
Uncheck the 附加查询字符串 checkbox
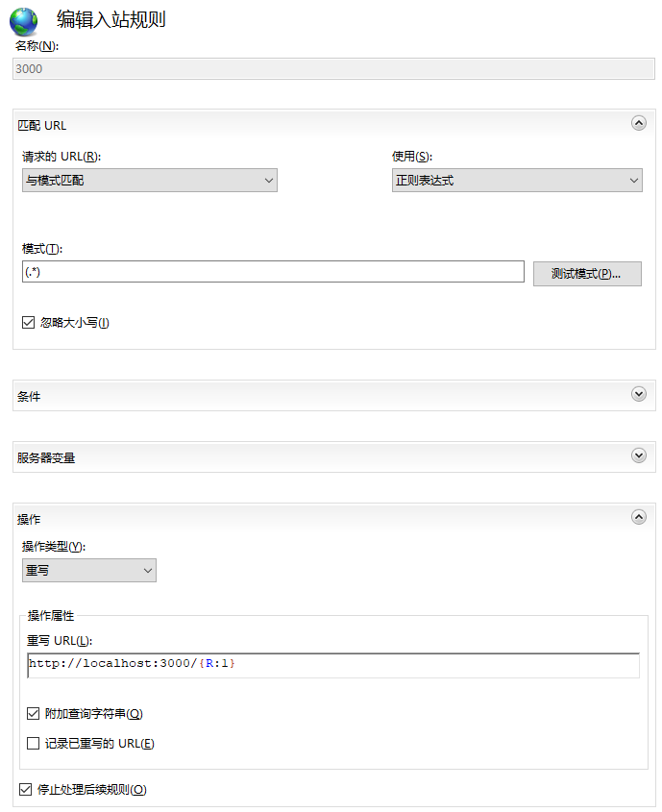[34, 714]
